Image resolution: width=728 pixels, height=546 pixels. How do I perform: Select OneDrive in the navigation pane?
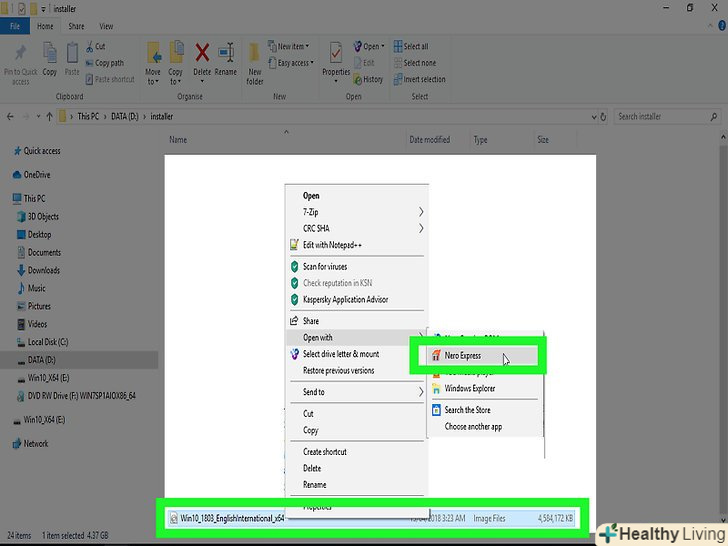tap(32, 175)
